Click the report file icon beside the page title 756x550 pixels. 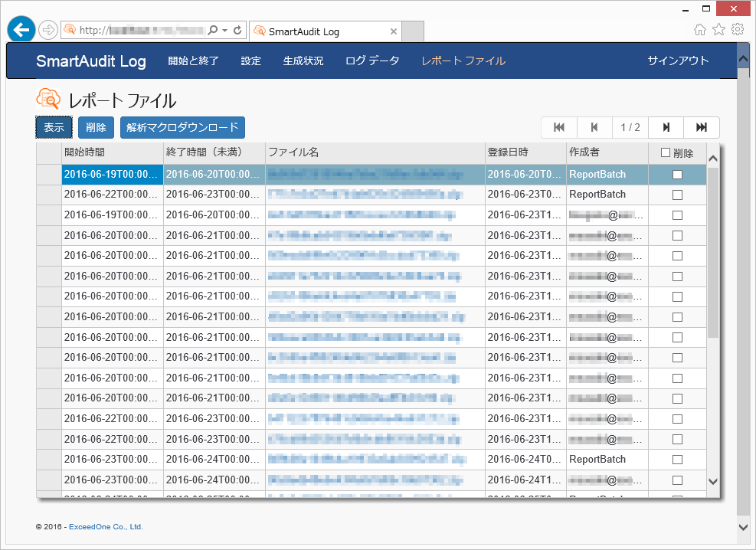[48, 100]
